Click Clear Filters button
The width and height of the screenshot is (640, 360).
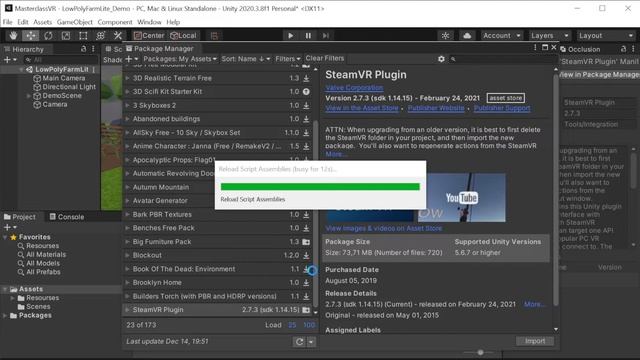(x=324, y=58)
